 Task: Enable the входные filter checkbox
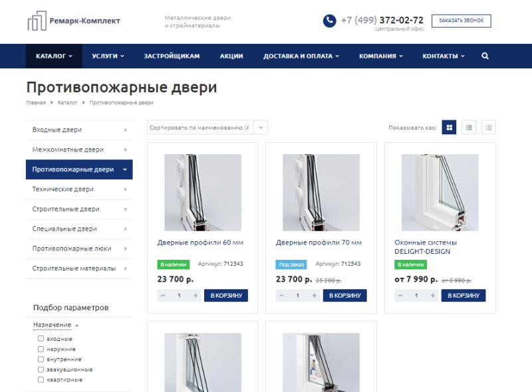pos(41,339)
